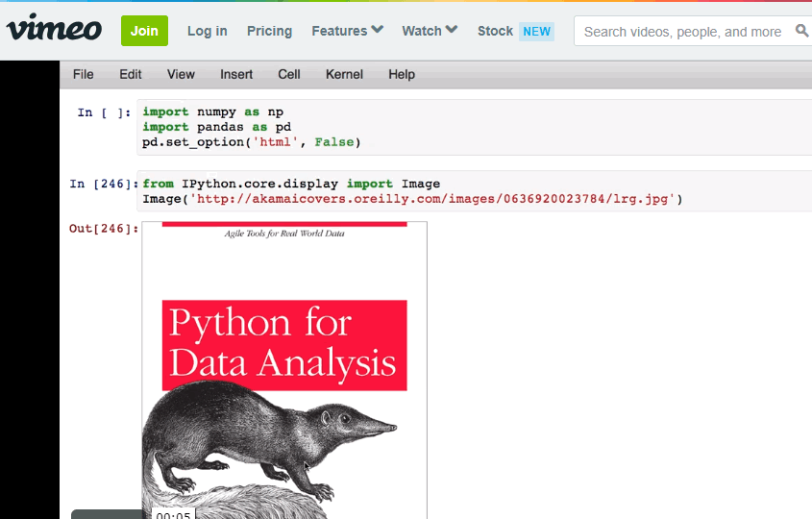Screen dimensions: 812x519
Task: Click the magnifying glass search icon
Action: pyautogui.click(x=801, y=31)
